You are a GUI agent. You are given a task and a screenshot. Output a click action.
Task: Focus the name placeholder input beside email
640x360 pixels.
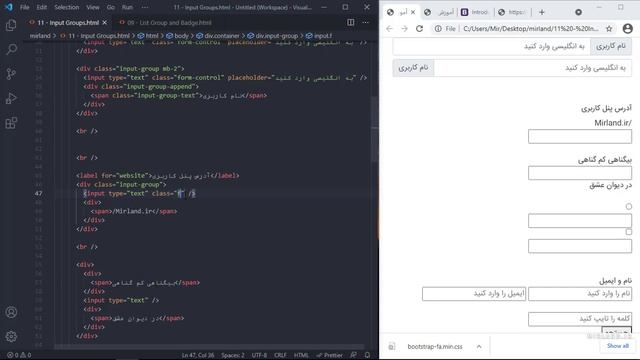[580, 293]
